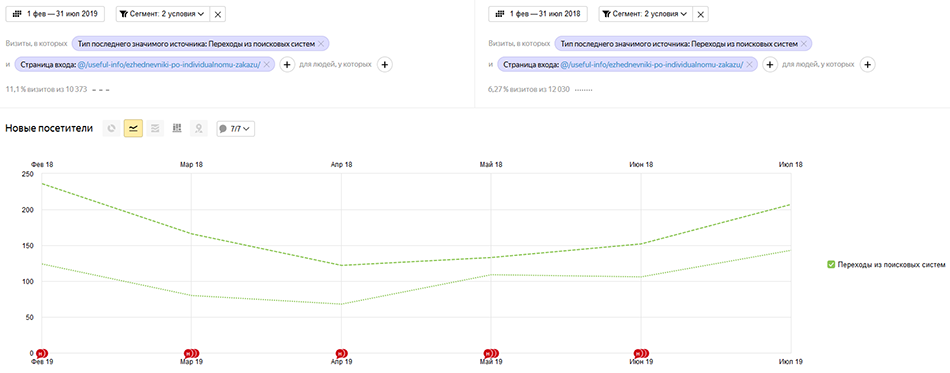Add visit condition in 2018 segment
The image size is (950, 373).
[x=769, y=64]
